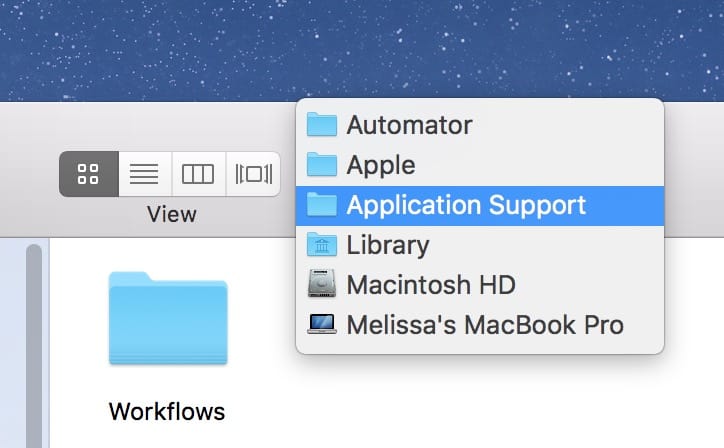The image size is (724, 448).
Task: Click the Macintosh HD hard drive icon
Action: (322, 285)
